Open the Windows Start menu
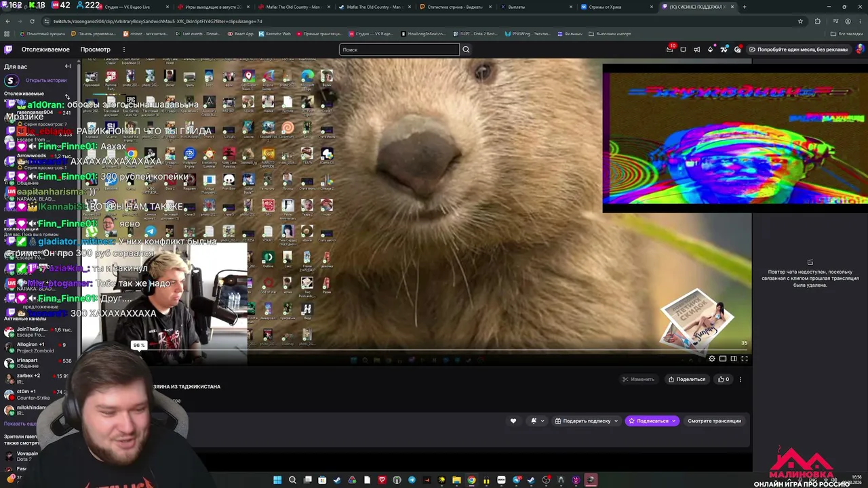Image resolution: width=868 pixels, height=488 pixels. [x=277, y=480]
